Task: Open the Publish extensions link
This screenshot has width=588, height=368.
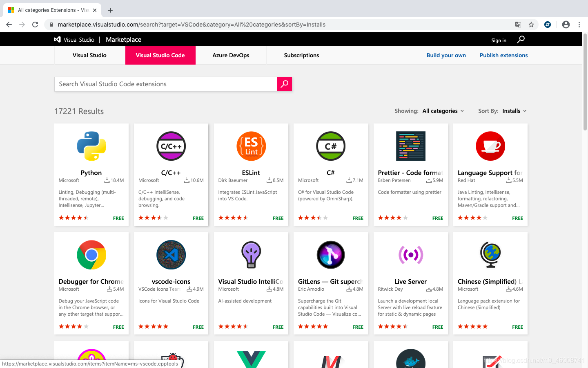Action: click(x=503, y=55)
